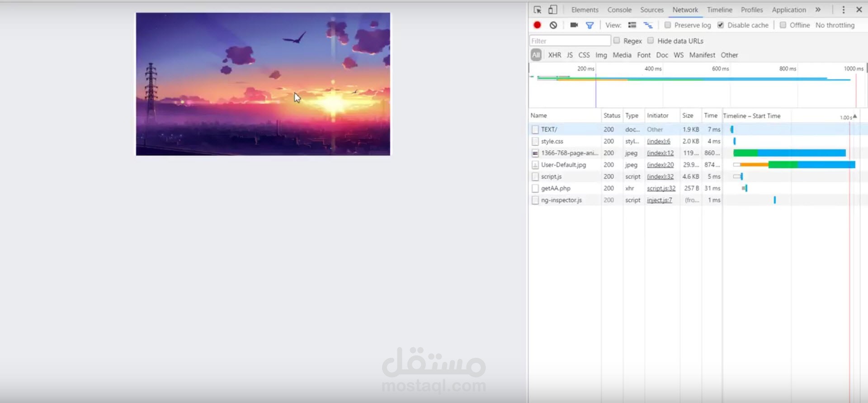
Task: Enable Preserve log checkbox
Action: 667,25
